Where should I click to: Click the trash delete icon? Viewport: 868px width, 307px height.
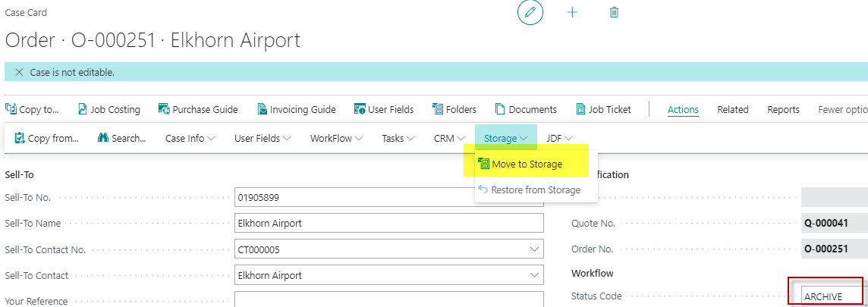point(615,13)
